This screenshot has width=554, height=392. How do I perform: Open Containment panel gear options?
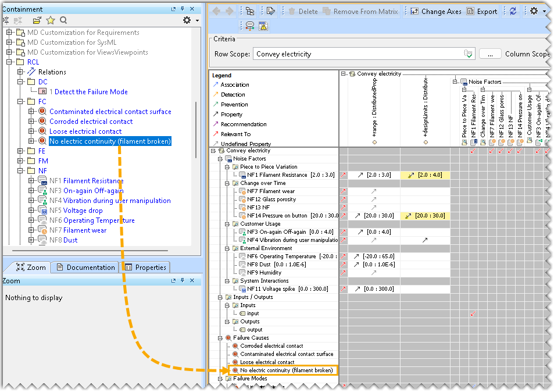[187, 20]
